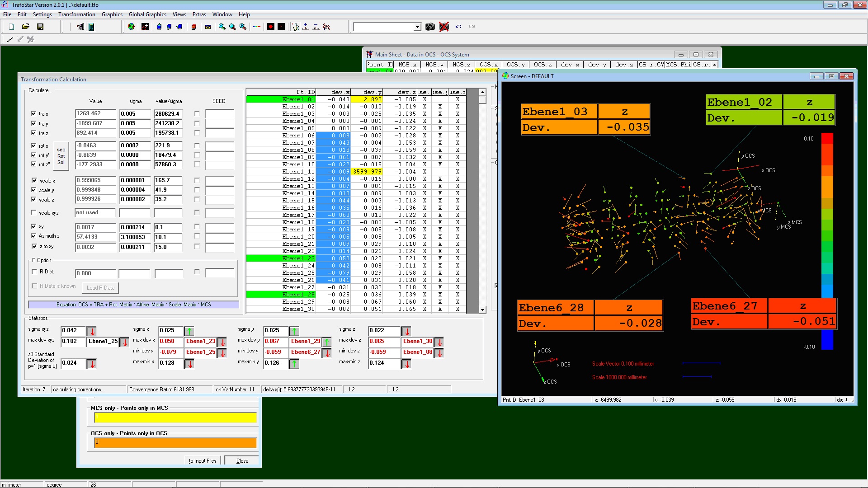Select the point picker cursor tool
Image resolution: width=868 pixels, height=488 pixels.
(x=296, y=27)
